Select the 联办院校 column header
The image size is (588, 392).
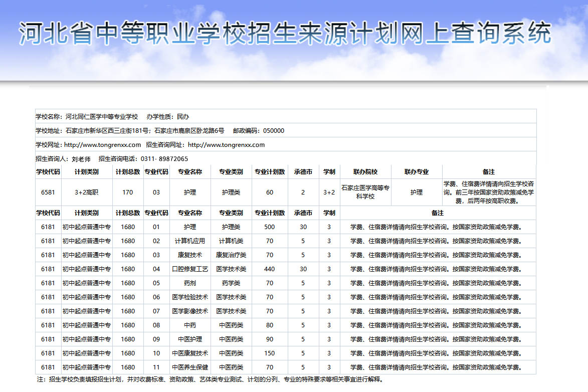(365, 172)
